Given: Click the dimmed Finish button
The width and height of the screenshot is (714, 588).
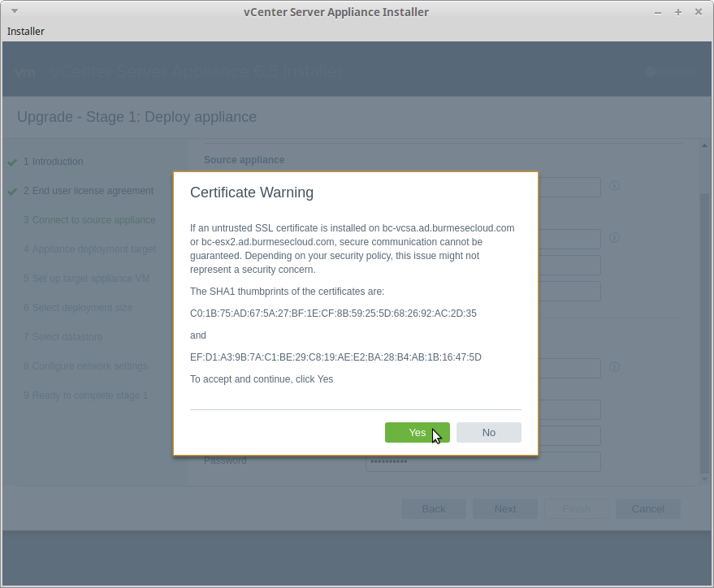Looking at the screenshot, I should [x=577, y=508].
